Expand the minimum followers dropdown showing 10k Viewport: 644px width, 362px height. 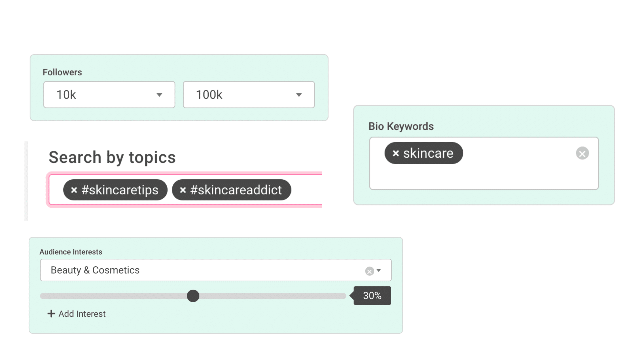109,94
